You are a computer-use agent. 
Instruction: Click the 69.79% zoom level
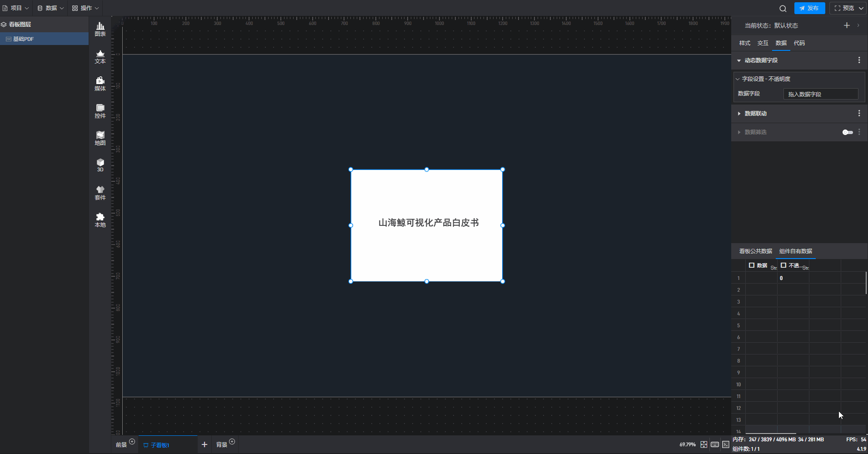coord(688,444)
